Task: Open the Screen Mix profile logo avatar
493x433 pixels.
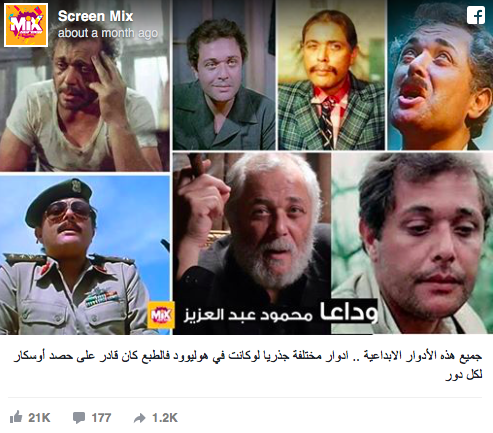Action: [x=26, y=25]
